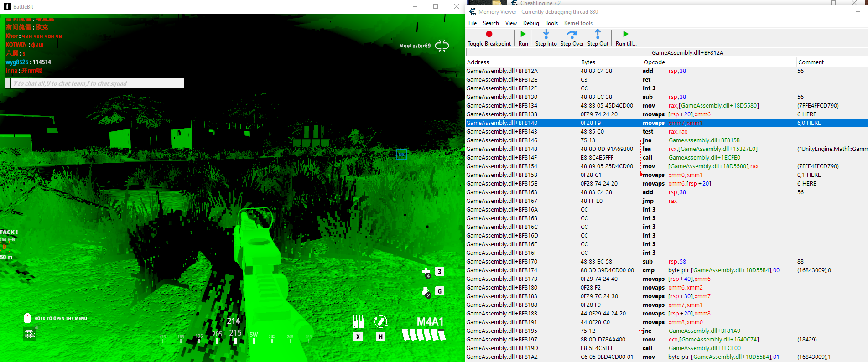Viewport: 868px width, 362px height.
Task: Select row with bytes '48 8B 05 45D4CD00'
Action: 667,106
